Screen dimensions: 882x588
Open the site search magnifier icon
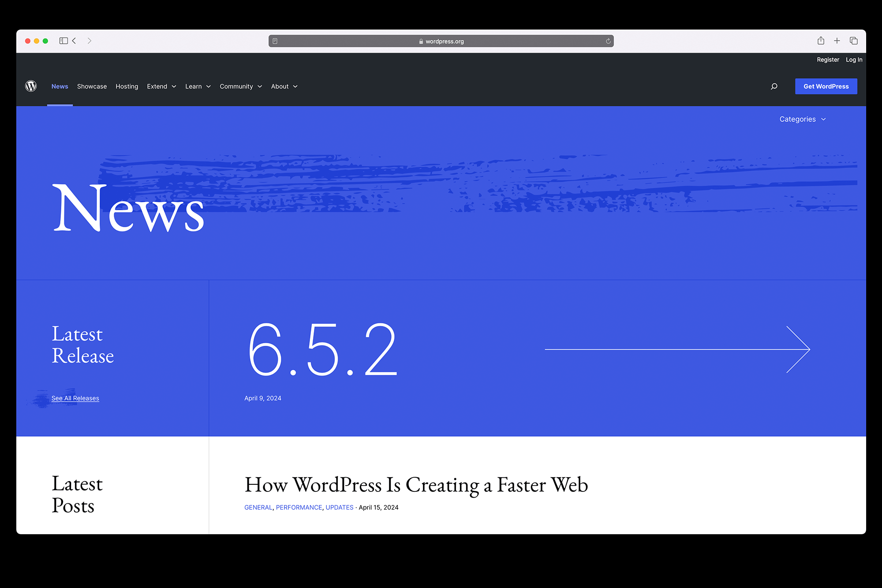point(774,86)
